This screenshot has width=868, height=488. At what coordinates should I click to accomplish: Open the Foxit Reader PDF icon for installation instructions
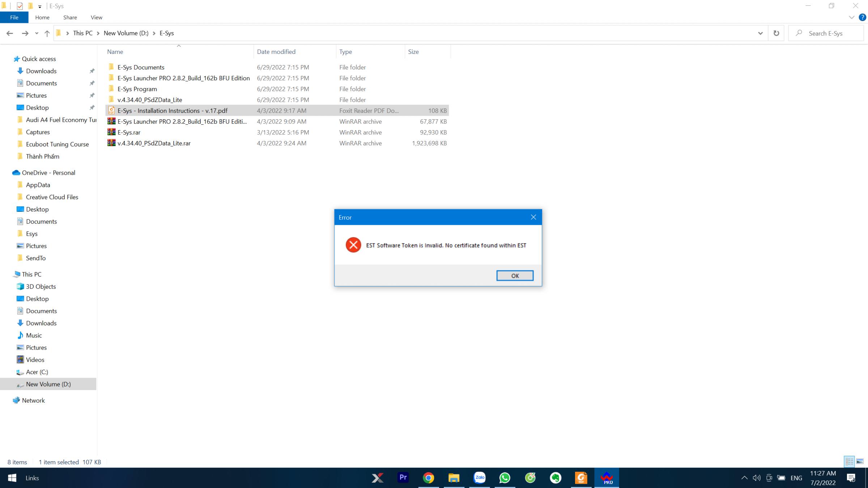click(x=111, y=110)
